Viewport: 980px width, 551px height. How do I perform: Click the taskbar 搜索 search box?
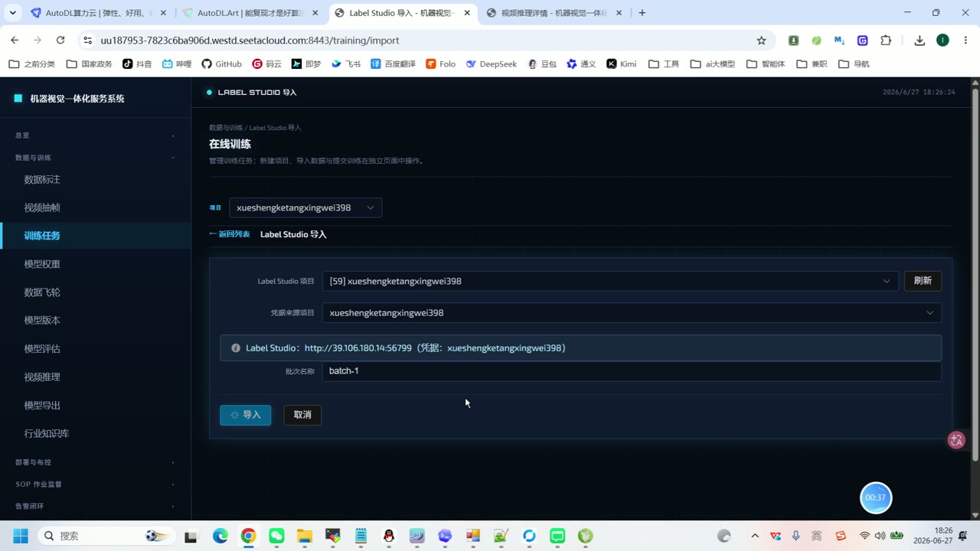click(x=106, y=536)
